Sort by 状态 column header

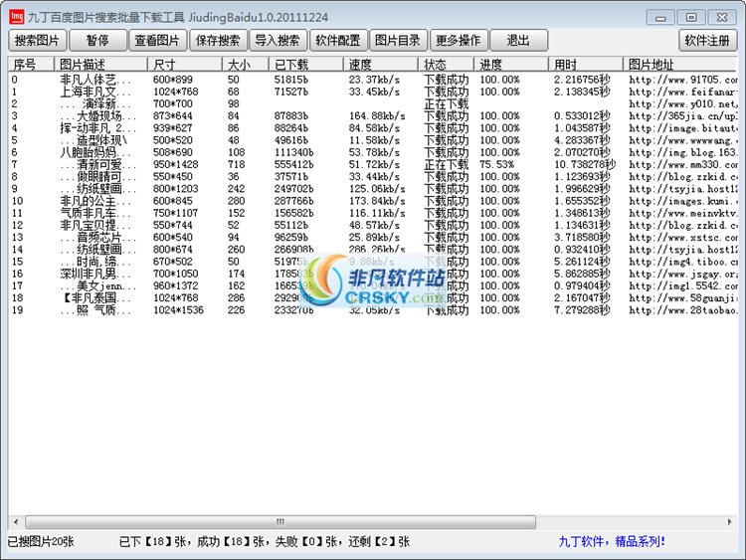coord(446,64)
